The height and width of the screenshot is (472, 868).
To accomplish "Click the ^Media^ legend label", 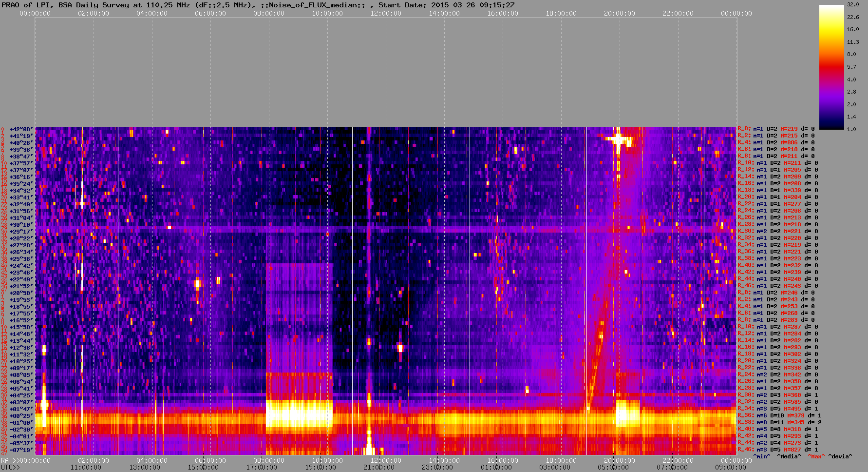I will tap(789, 456).
